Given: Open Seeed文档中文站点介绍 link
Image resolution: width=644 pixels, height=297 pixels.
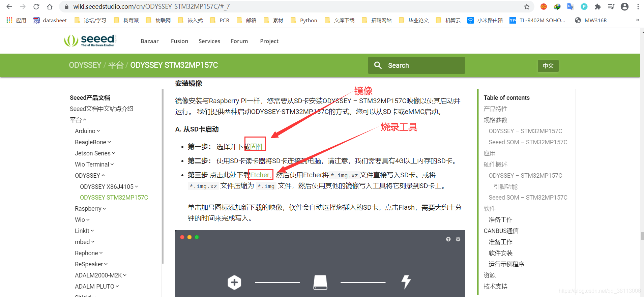Looking at the screenshot, I should pos(101,109).
